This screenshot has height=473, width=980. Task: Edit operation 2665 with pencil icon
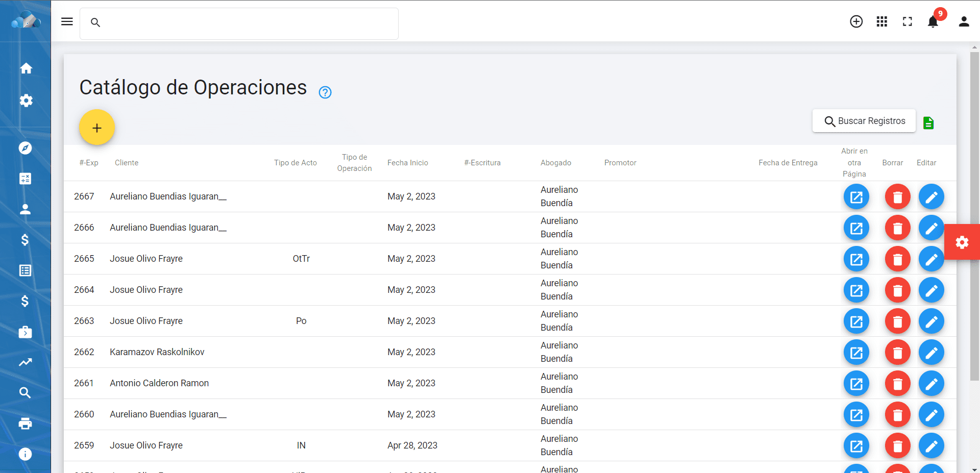(x=931, y=259)
